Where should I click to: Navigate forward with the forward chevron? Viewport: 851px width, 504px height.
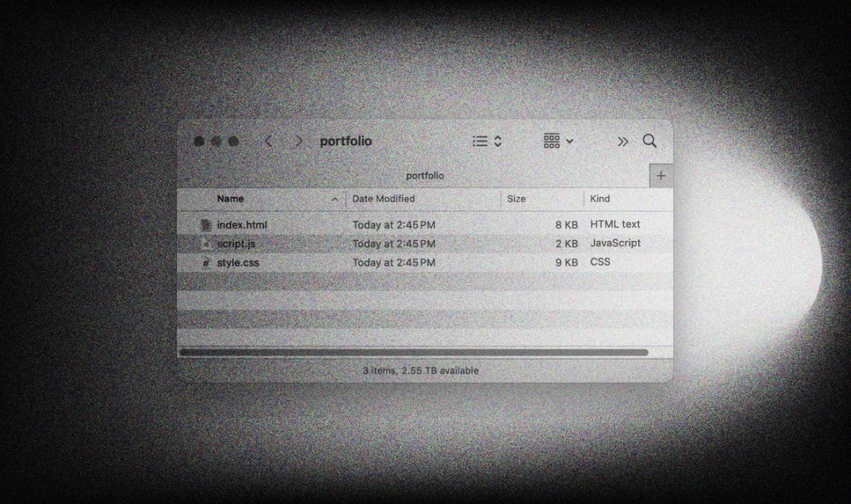[x=298, y=141]
